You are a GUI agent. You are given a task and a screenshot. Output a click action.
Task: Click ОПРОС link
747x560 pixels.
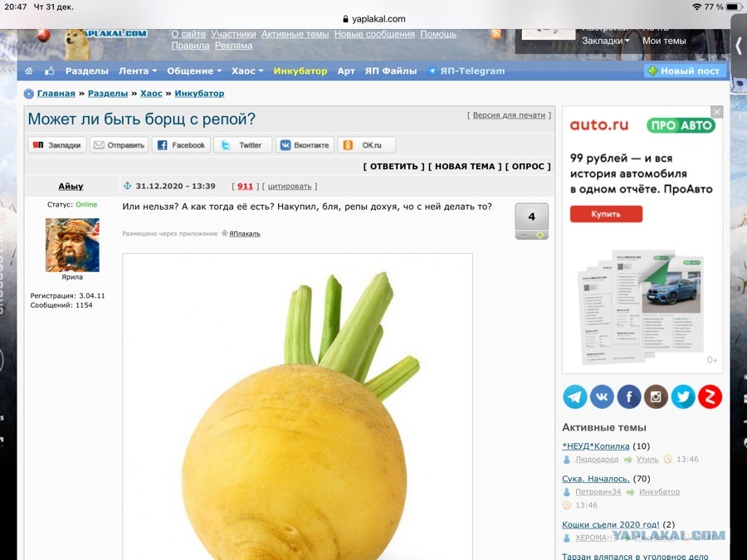(x=528, y=166)
